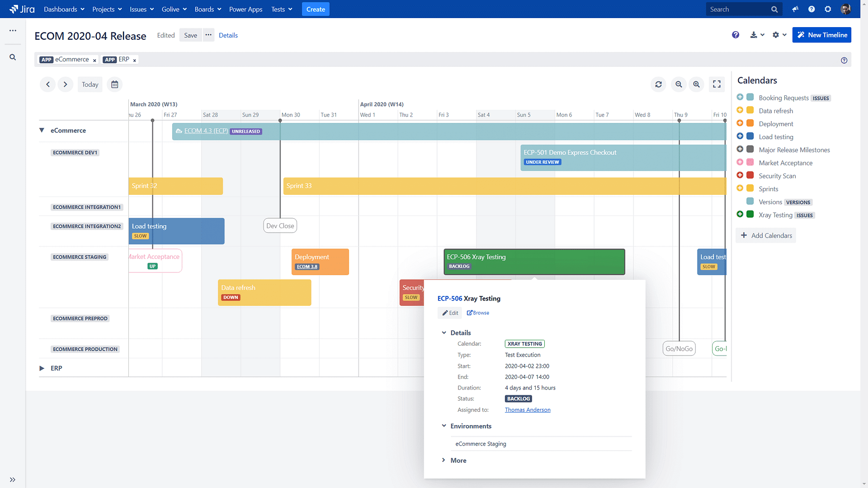Remove the ERP APP filter chip
Screen dimensions: 868x488
pyautogui.click(x=134, y=60)
